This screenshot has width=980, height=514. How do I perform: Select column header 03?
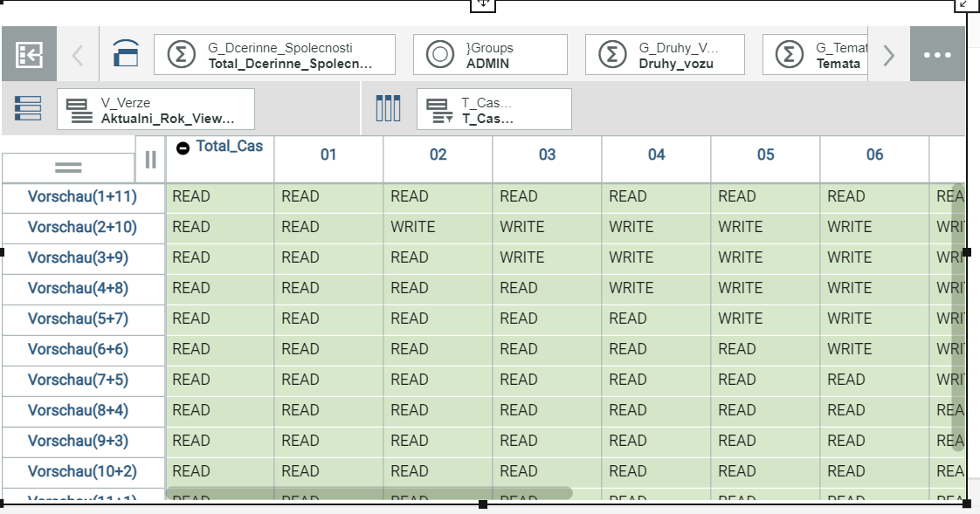(547, 155)
